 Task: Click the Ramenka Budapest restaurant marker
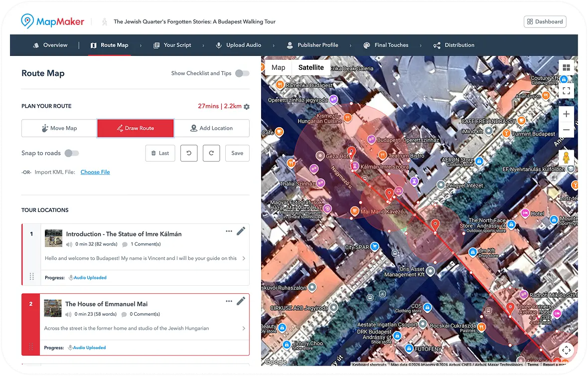tap(280, 85)
